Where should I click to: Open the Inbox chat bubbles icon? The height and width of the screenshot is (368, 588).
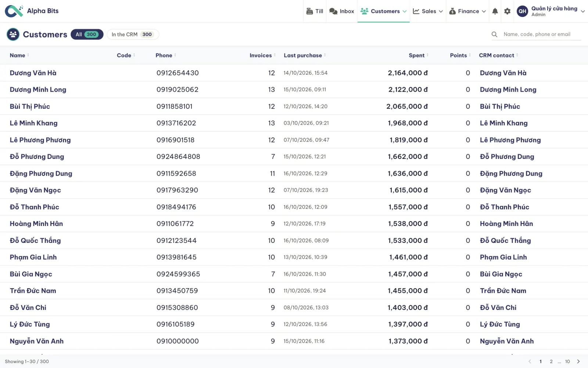coord(333,11)
